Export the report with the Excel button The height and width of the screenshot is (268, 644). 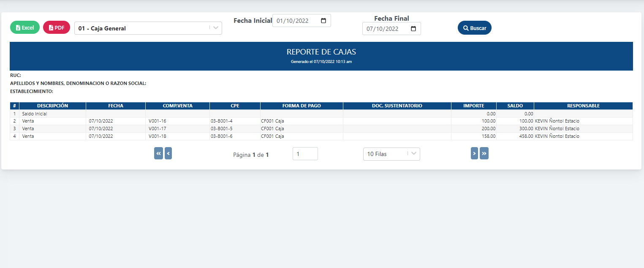point(25,27)
